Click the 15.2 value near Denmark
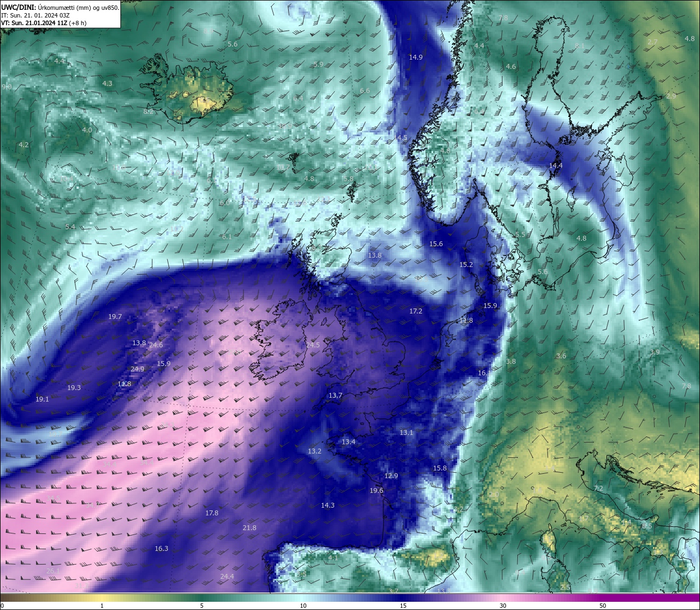 466,265
